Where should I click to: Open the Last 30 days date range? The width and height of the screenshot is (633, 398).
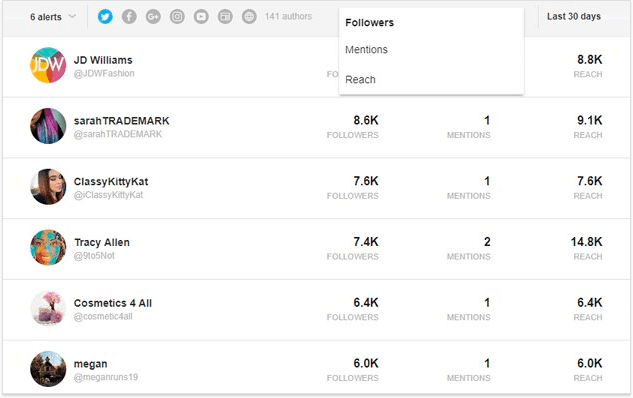tap(574, 17)
